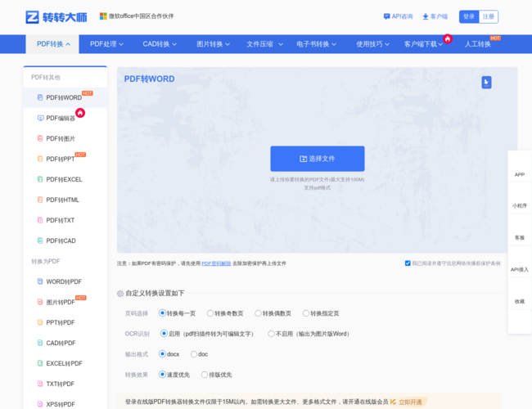Select the 转换奇数页 radio option

(x=210, y=313)
